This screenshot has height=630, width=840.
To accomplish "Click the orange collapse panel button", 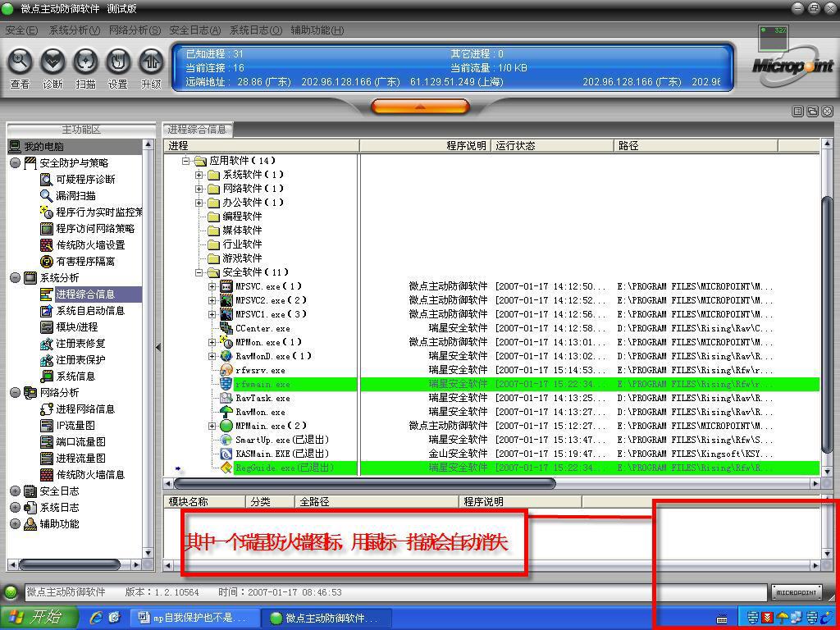I will pyautogui.click(x=420, y=107).
